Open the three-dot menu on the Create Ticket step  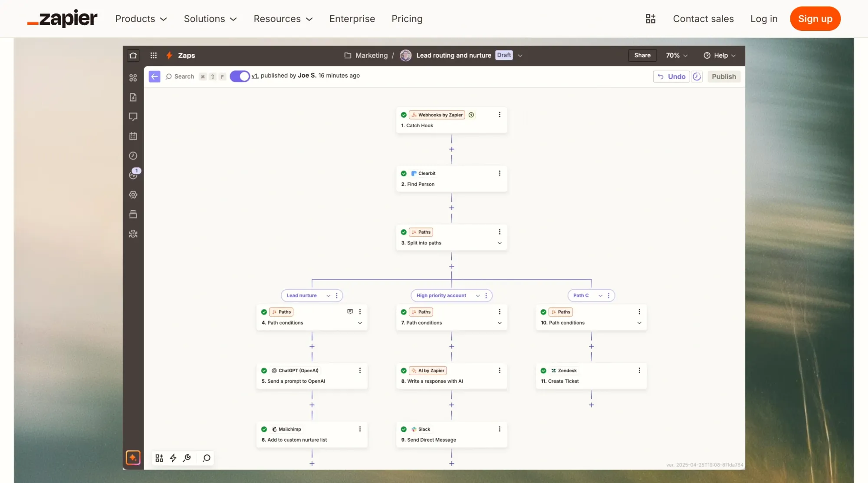pos(639,371)
